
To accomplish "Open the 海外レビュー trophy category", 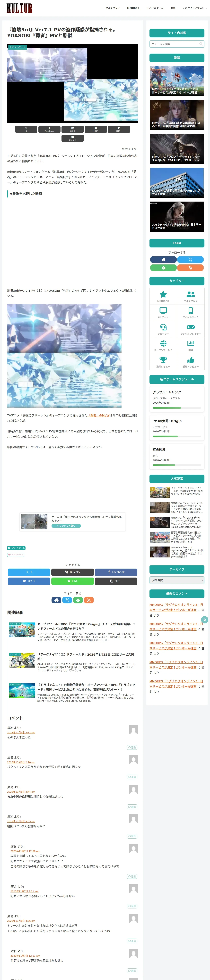I will [x=163, y=362].
